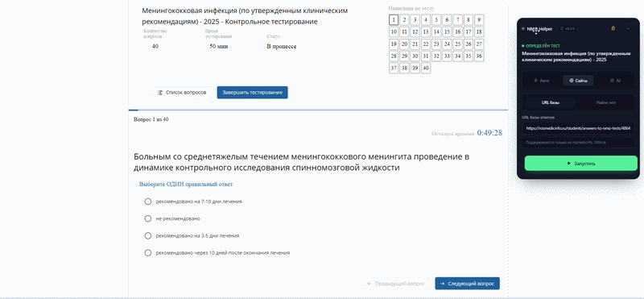Viewport: 644px width, 299px height.
Task: Jump to question 10 in the navigation grid
Action: 394,31
